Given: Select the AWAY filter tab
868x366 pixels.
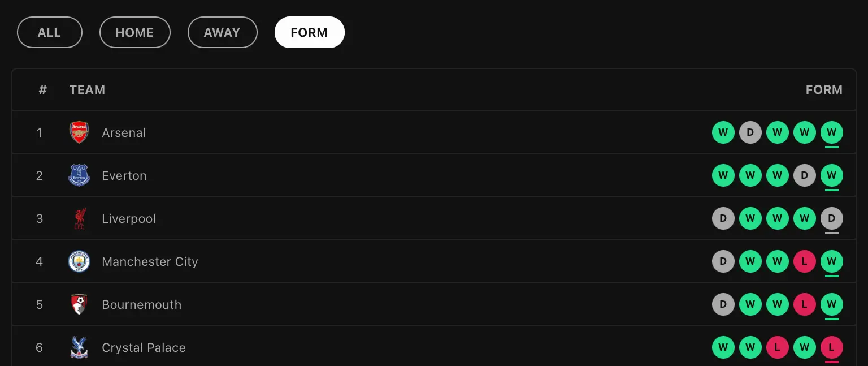Looking at the screenshot, I should (x=222, y=32).
